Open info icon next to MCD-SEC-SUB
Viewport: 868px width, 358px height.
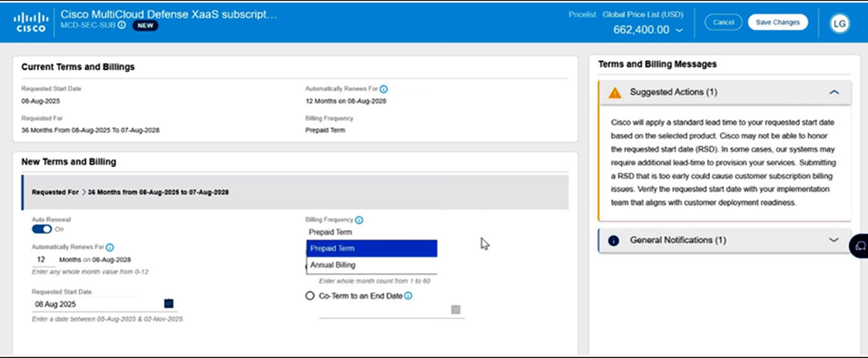(122, 25)
